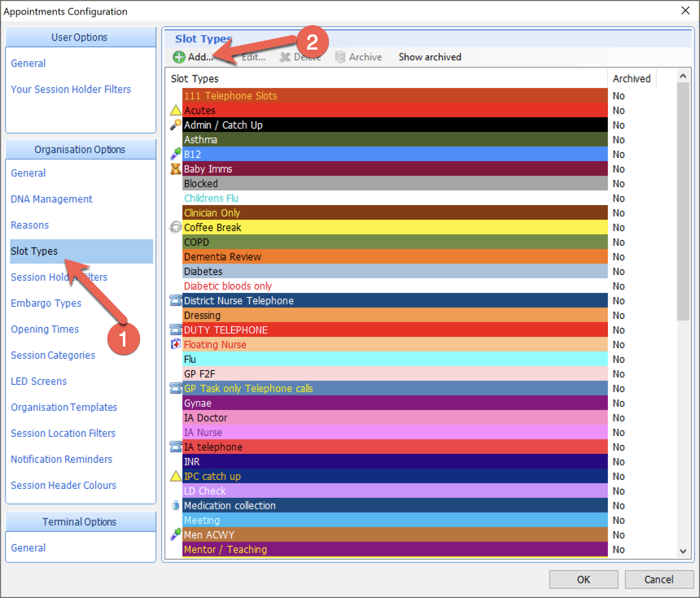The image size is (700, 598).
Task: Click the Archived column header
Action: click(632, 79)
